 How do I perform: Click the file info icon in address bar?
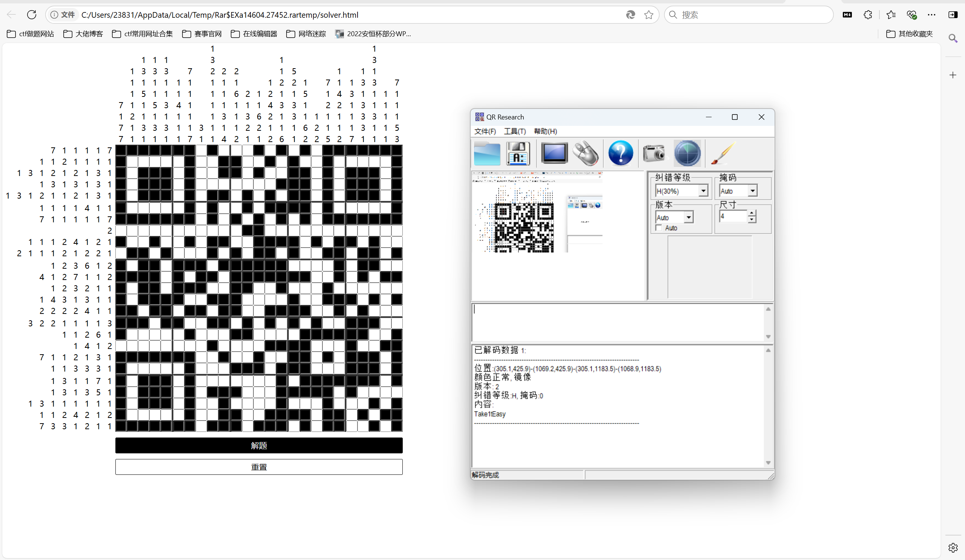[x=54, y=15]
